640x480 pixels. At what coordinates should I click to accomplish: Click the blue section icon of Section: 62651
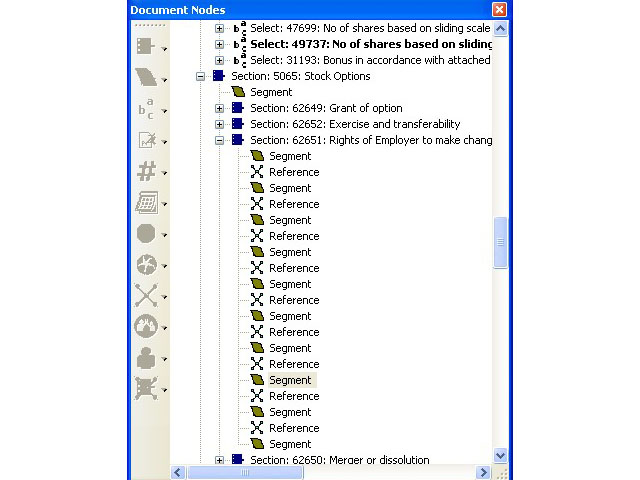point(238,140)
